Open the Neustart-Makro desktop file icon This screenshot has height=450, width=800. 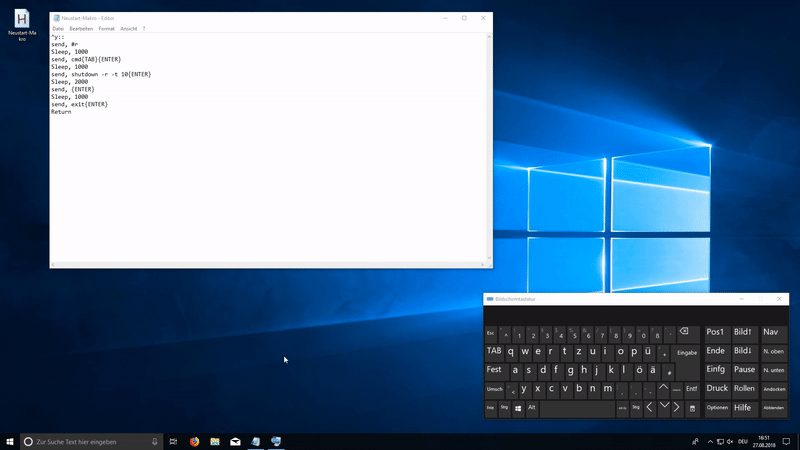click(x=22, y=25)
